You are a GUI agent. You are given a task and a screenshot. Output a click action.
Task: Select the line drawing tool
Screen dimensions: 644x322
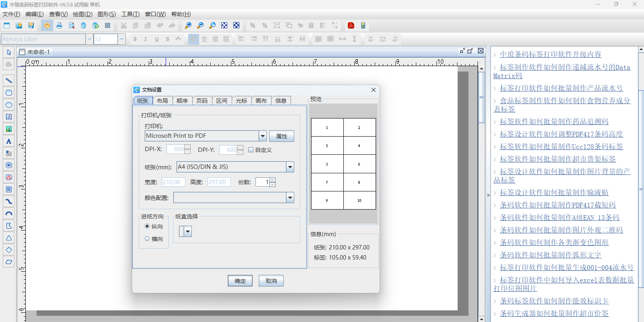pyautogui.click(x=8, y=81)
